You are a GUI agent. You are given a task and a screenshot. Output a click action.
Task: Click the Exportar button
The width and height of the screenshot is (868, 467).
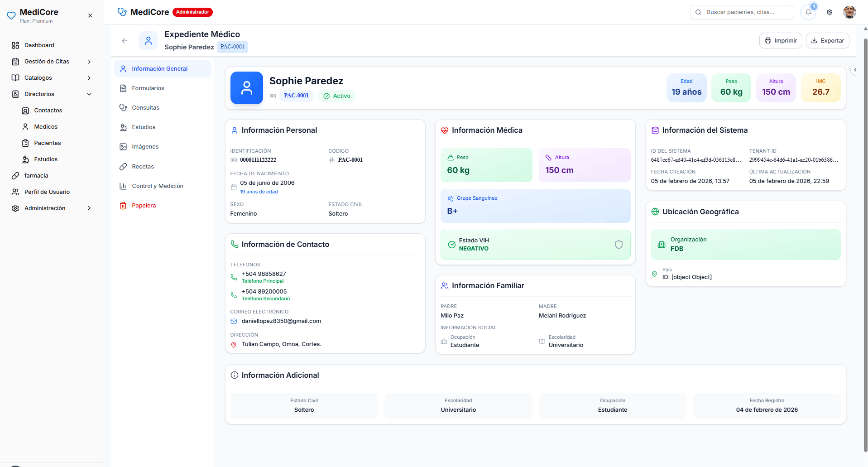coord(827,41)
